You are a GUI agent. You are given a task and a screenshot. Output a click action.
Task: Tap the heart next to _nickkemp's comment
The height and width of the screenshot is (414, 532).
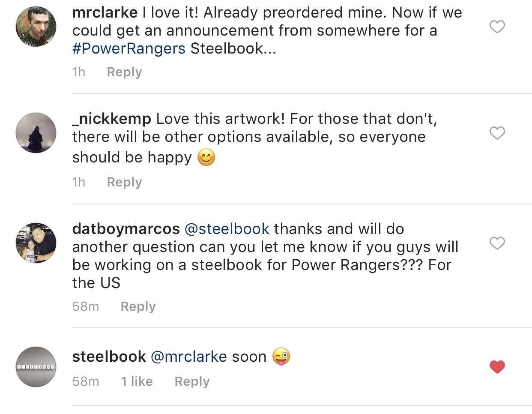point(497,133)
